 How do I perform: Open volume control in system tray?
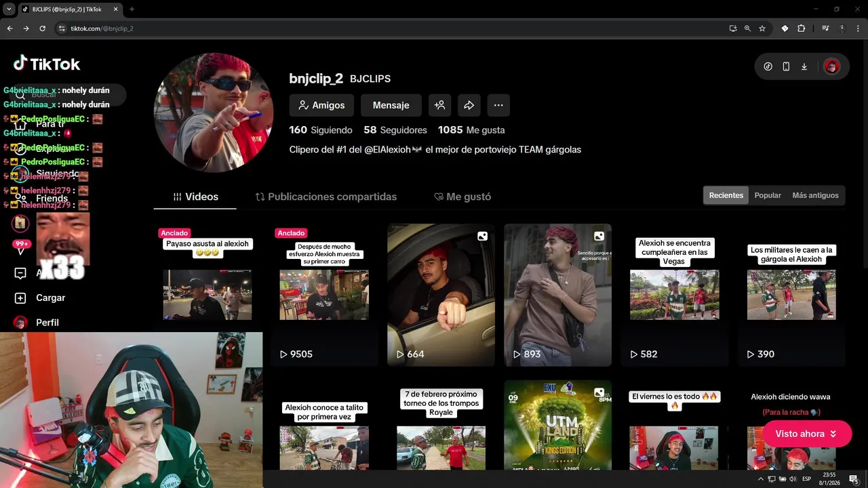[793, 479]
